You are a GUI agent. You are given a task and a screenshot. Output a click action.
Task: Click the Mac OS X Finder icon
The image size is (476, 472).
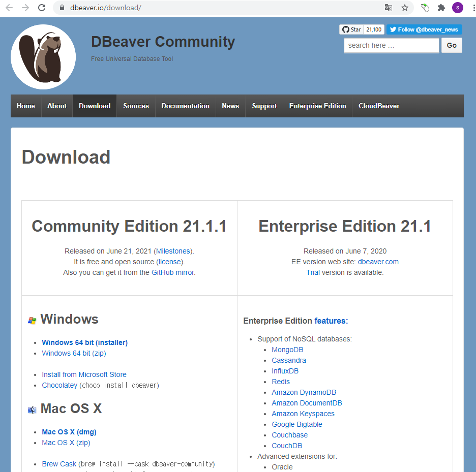point(32,410)
